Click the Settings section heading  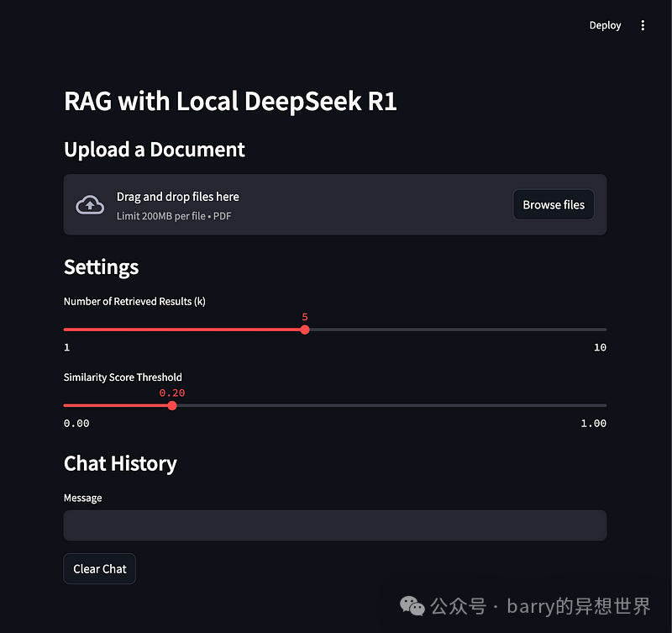[101, 267]
